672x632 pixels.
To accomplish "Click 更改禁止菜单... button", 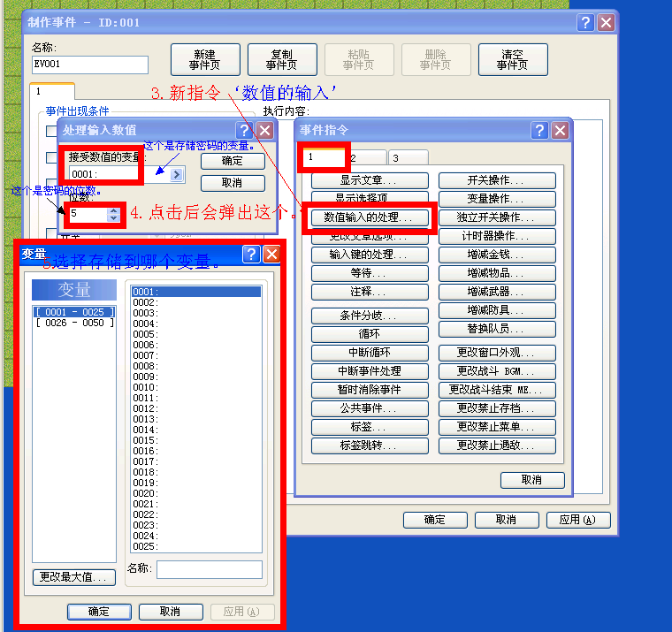I will tap(497, 427).
